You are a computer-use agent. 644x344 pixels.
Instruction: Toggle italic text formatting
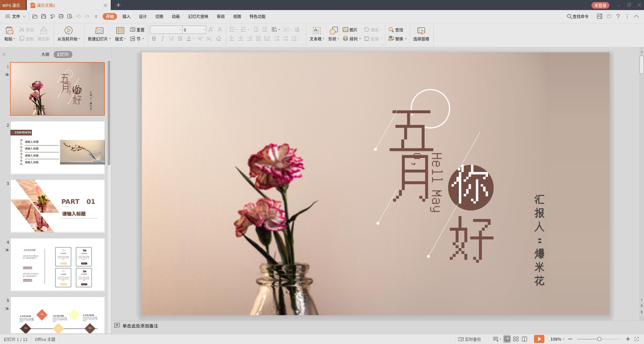(162, 39)
